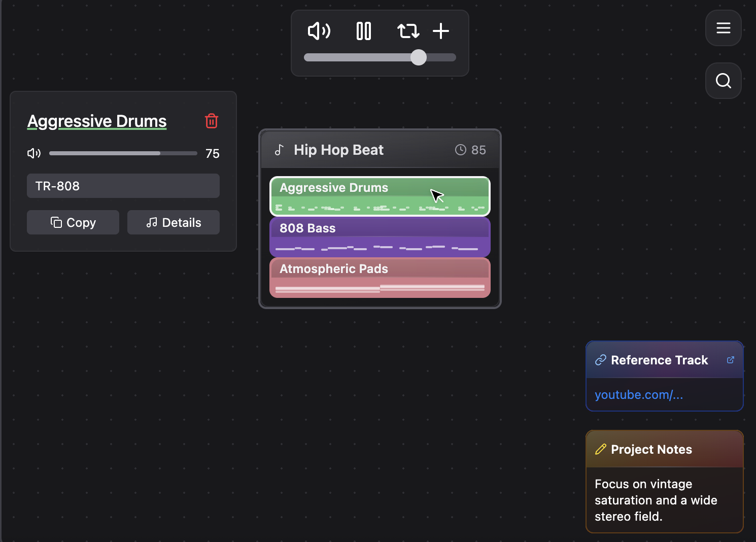The image size is (756, 542).
Task: Open the hamburger menu
Action: pyautogui.click(x=724, y=28)
